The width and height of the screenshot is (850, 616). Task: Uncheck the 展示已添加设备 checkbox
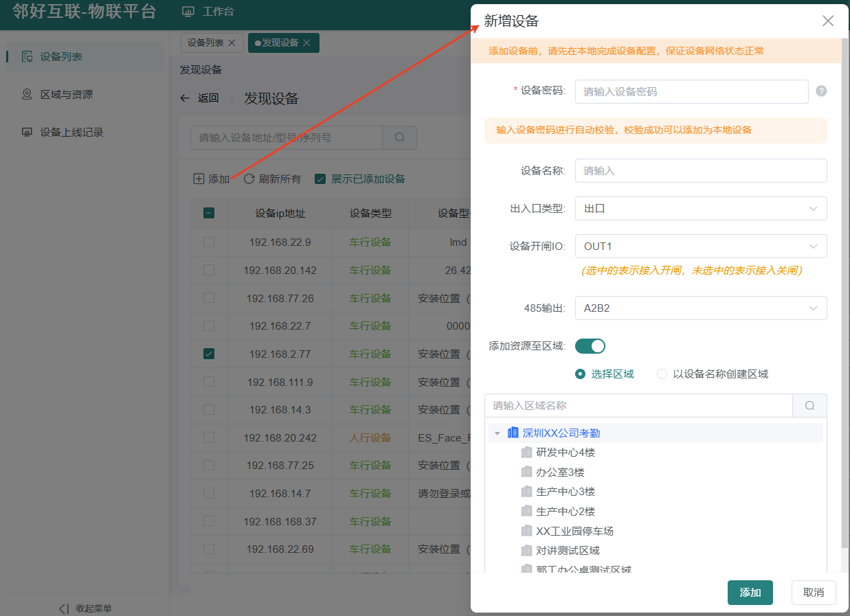tap(320, 179)
